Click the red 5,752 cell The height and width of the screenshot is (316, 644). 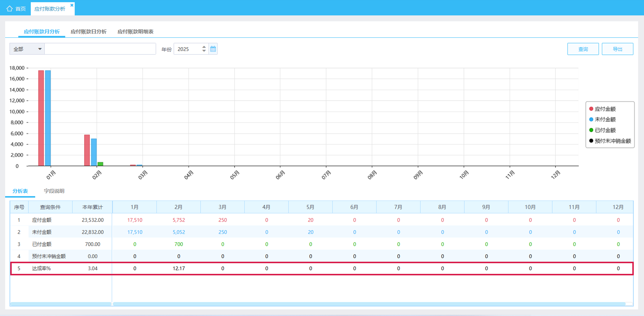click(x=179, y=220)
